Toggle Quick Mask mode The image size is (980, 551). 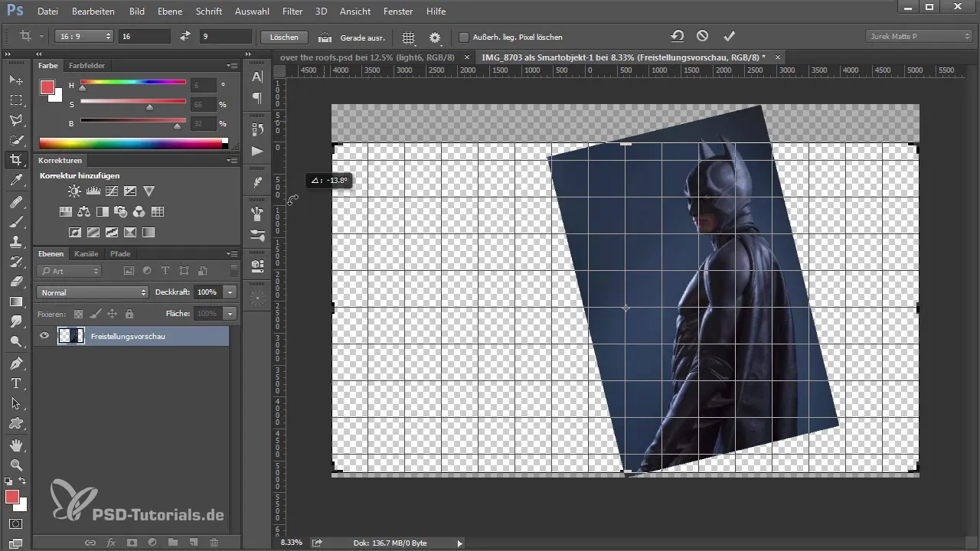pos(15,524)
